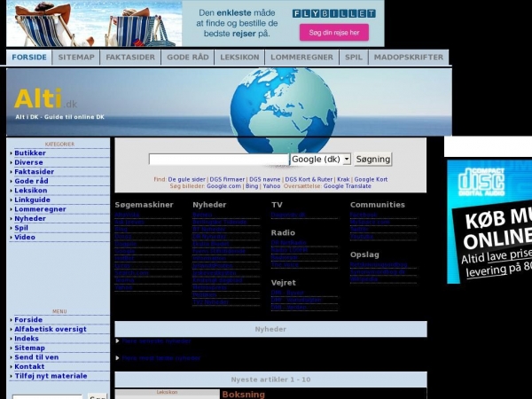Open the Video category
The height and width of the screenshot is (399, 532).
click(x=25, y=237)
